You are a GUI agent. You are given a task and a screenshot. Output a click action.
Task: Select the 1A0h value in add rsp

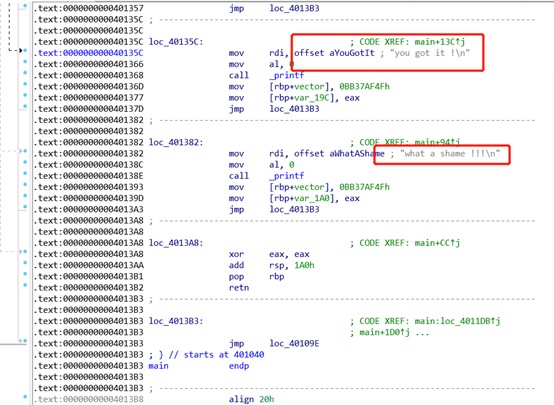[x=304, y=265]
